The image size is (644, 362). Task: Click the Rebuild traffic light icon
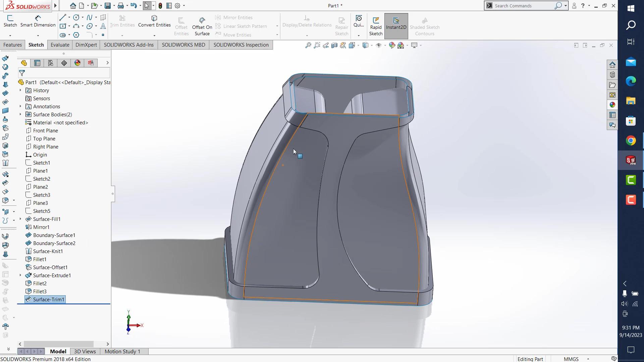coord(160,6)
